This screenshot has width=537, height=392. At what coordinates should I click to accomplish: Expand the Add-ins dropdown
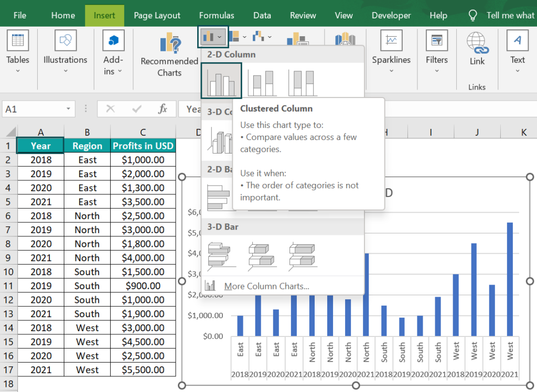pos(120,71)
